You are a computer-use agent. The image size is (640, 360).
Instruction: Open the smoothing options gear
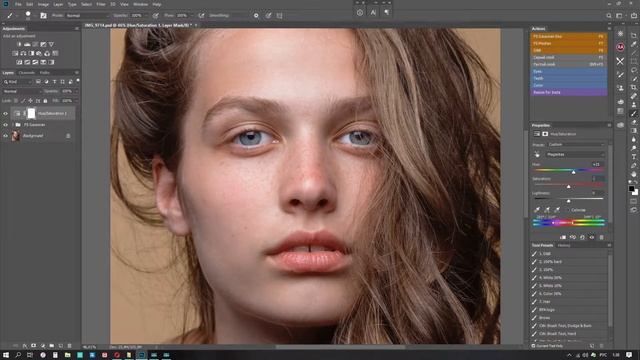pyautogui.click(x=256, y=16)
